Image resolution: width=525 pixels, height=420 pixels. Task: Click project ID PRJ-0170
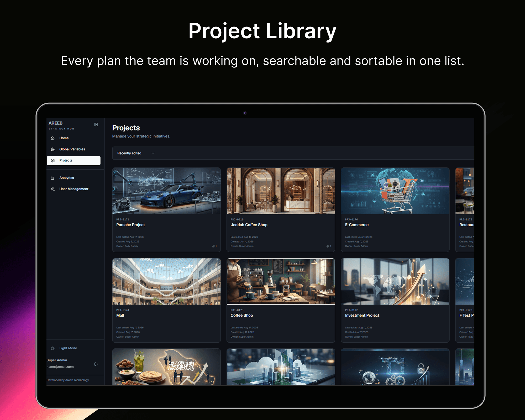(x=466, y=310)
